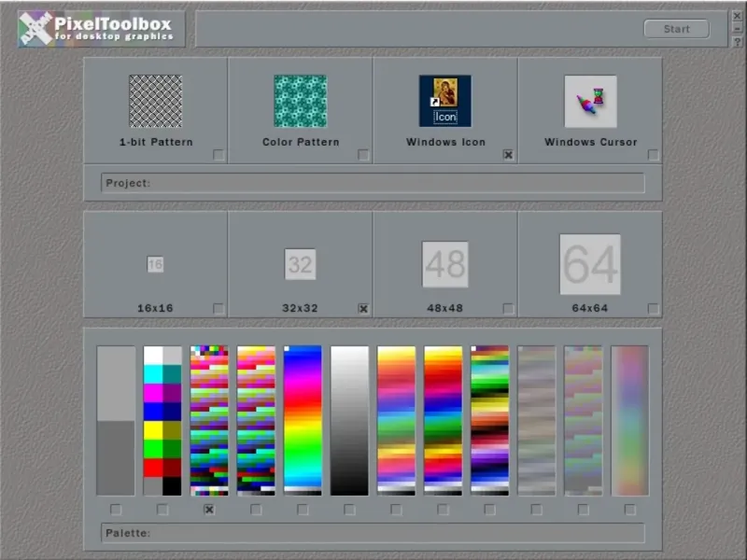Click the 48x48 label
Image resolution: width=747 pixels, height=560 pixels.
tap(445, 308)
